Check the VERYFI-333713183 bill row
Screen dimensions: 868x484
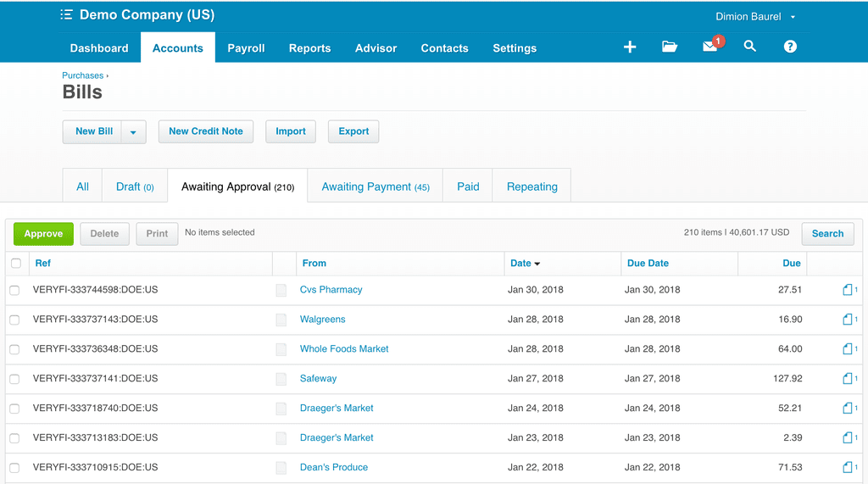(x=14, y=438)
